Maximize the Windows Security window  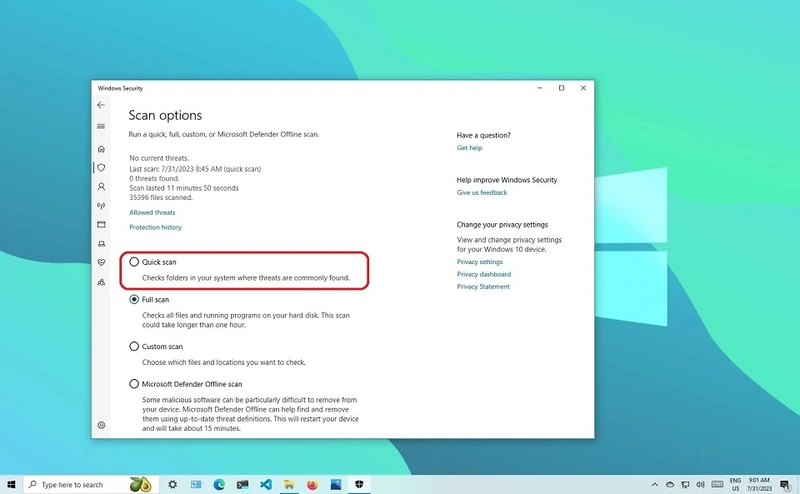561,88
